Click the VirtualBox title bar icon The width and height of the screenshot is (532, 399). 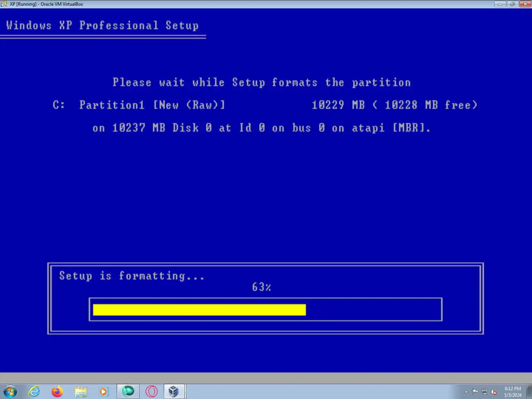pyautogui.click(x=4, y=4)
